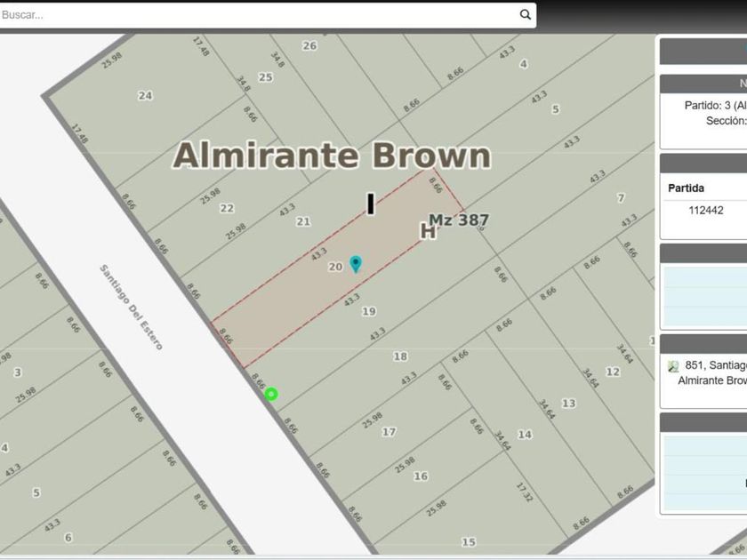The width and height of the screenshot is (747, 560).
Task: Select parcel number 21 on the map
Action: (303, 221)
